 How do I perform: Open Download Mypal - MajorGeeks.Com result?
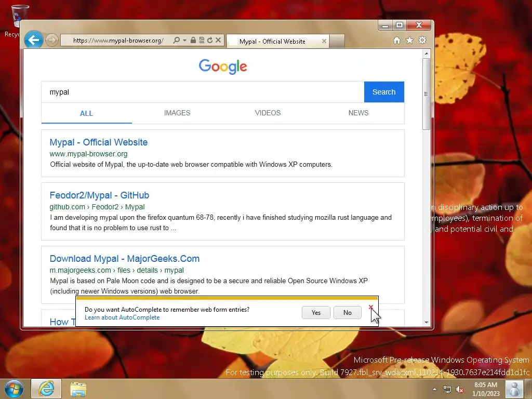coord(125,259)
